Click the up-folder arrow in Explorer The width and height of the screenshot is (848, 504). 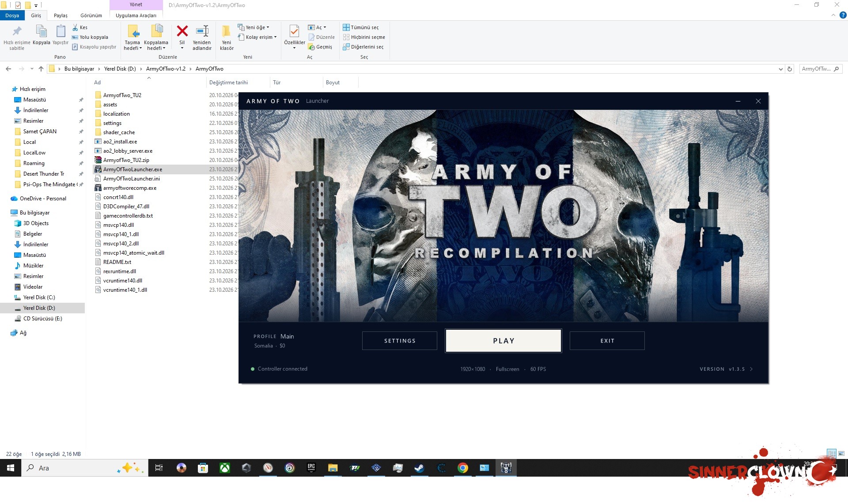[x=41, y=69]
